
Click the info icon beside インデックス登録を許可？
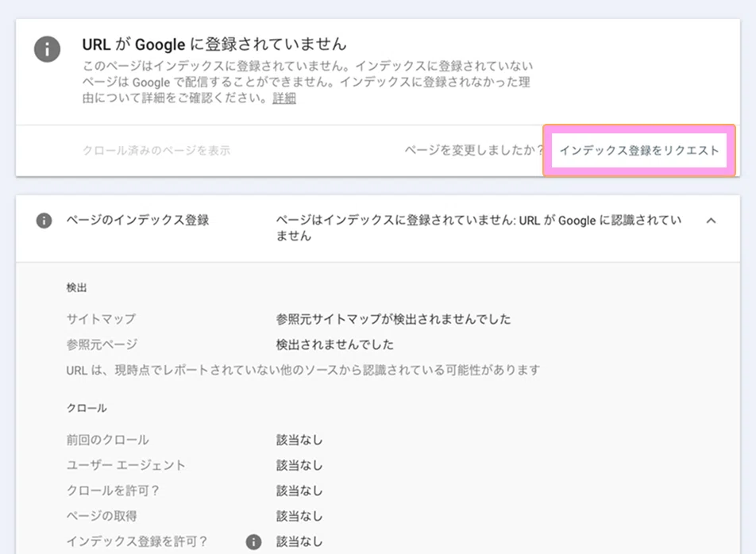click(x=253, y=542)
